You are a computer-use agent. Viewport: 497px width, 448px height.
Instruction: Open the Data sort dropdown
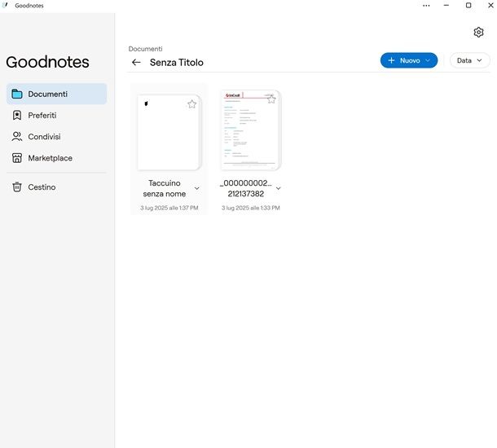(x=470, y=60)
